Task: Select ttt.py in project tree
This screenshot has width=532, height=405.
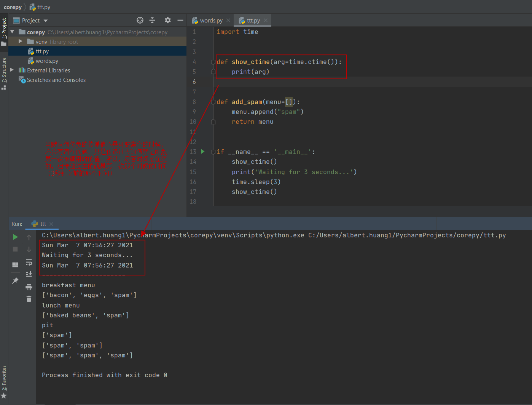Action: (x=97, y=51)
